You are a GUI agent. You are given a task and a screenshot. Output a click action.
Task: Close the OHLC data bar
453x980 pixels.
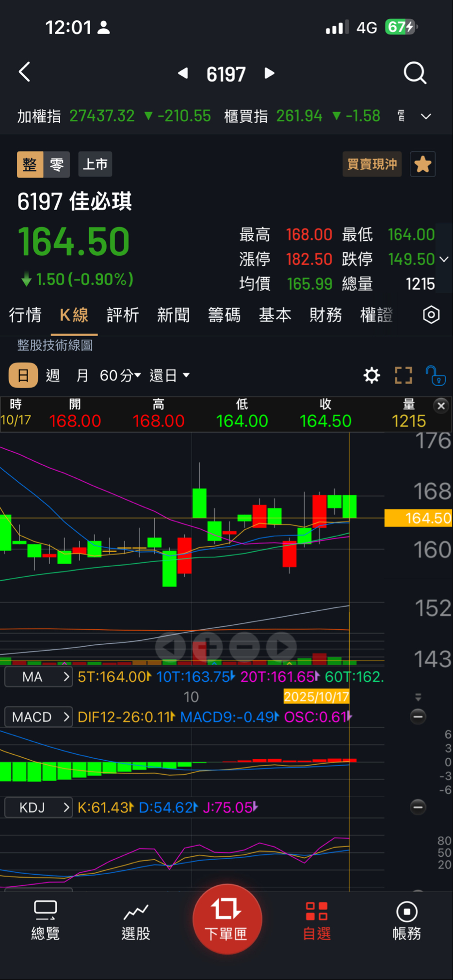pyautogui.click(x=441, y=406)
